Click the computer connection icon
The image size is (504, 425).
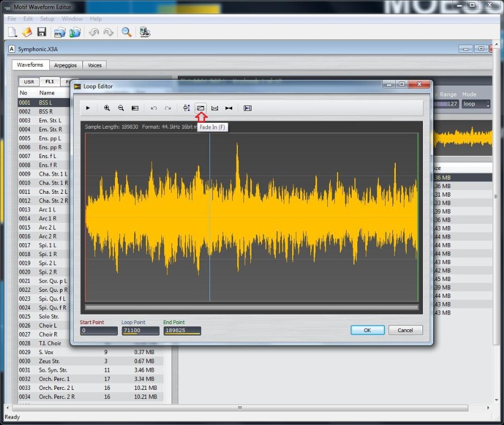(145, 32)
